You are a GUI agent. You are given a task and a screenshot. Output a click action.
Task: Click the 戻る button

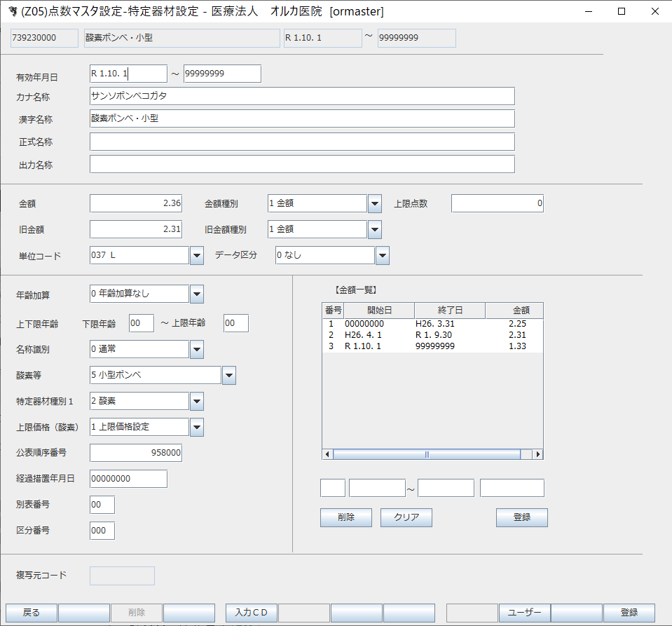click(32, 613)
